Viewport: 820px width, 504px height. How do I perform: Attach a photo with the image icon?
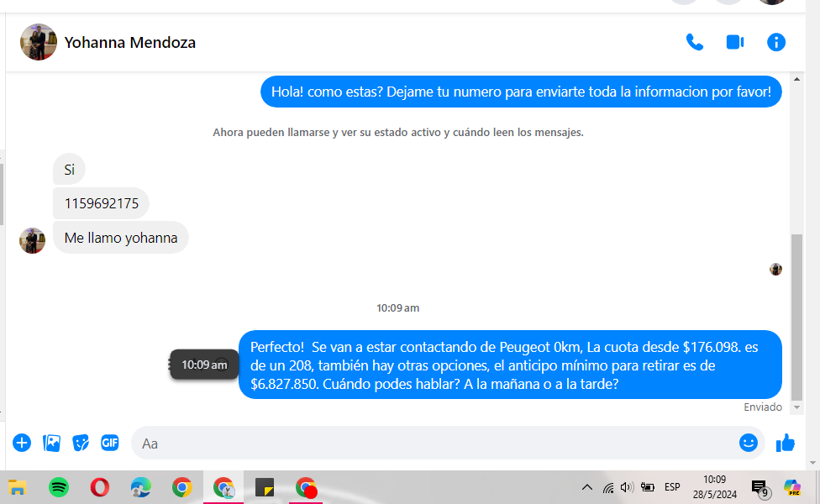coord(51,443)
